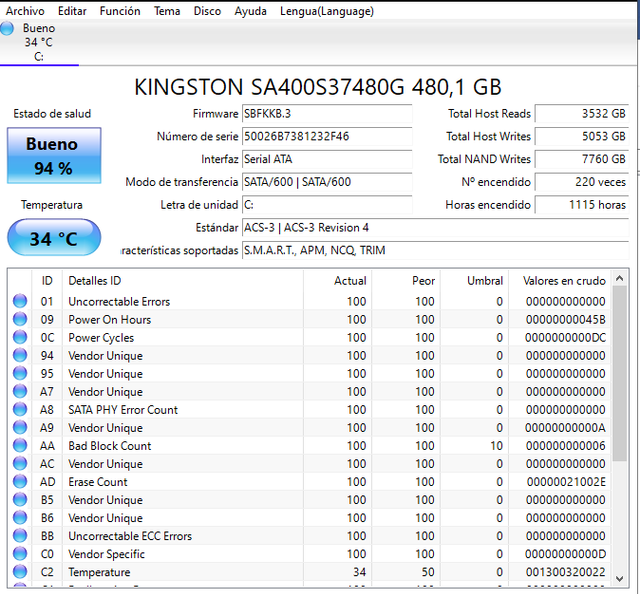Click the Bueno 94 % health status button
Viewport: 640px width, 594px height.
point(54,156)
